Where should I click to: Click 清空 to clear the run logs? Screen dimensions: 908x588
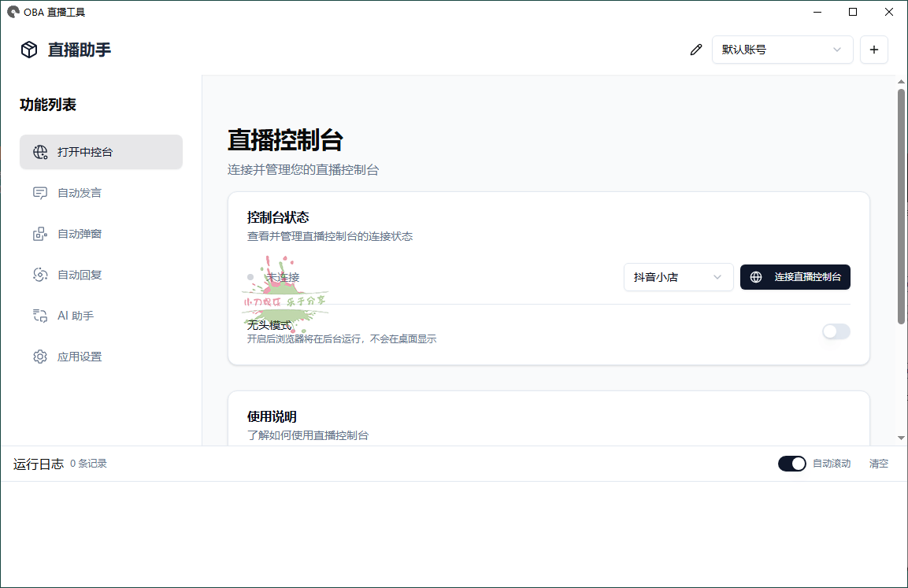pos(878,464)
